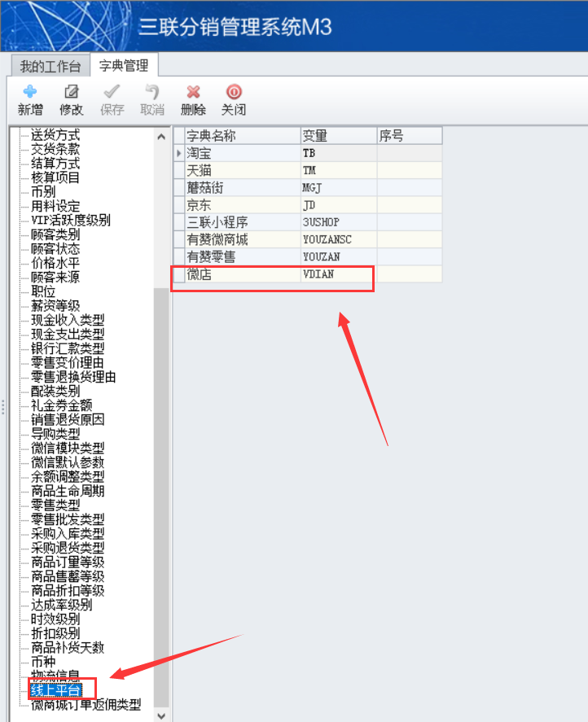Select the 字典管理 tab
The height and width of the screenshot is (722, 588).
click(124, 65)
